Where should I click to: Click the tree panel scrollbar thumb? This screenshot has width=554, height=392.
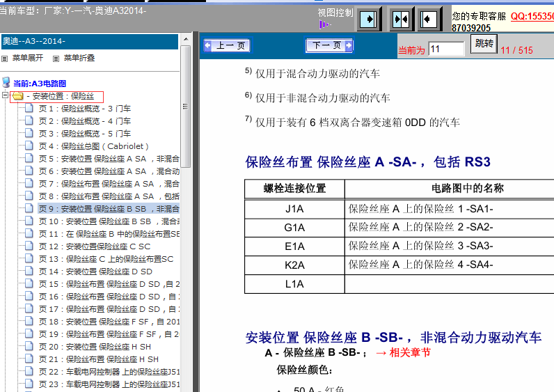[x=186, y=106]
